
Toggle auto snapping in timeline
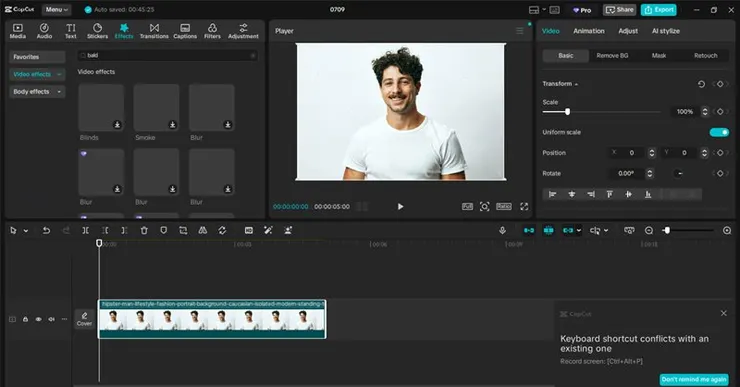548,230
